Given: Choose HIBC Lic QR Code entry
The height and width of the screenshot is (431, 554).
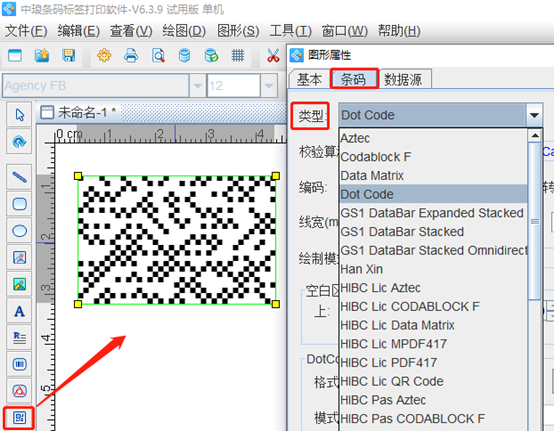Looking at the screenshot, I should [433, 382].
